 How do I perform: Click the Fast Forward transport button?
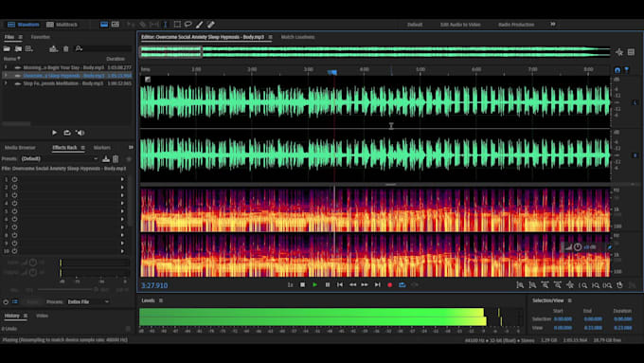365,285
